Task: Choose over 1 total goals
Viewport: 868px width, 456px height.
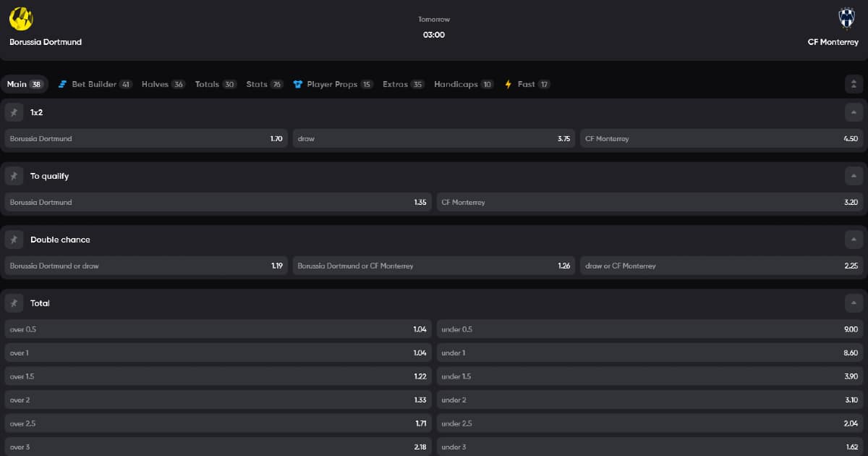Action: pos(218,352)
